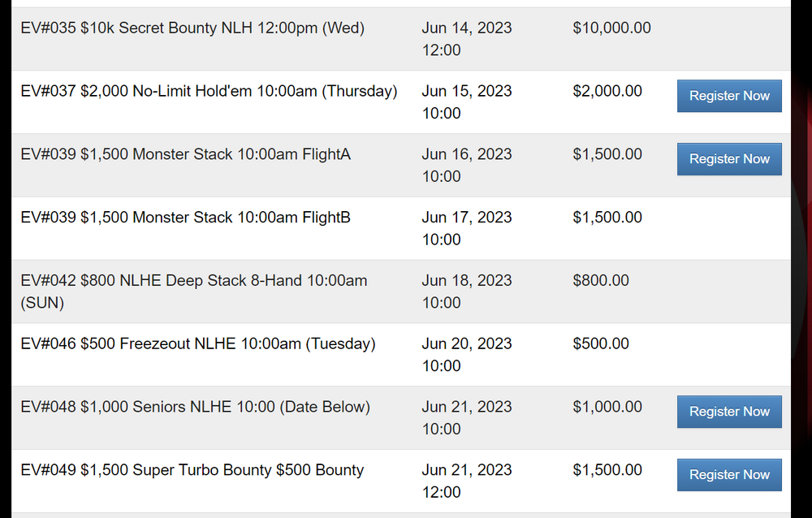Click EV#049 Super Turbo Bounty event name

(x=192, y=470)
